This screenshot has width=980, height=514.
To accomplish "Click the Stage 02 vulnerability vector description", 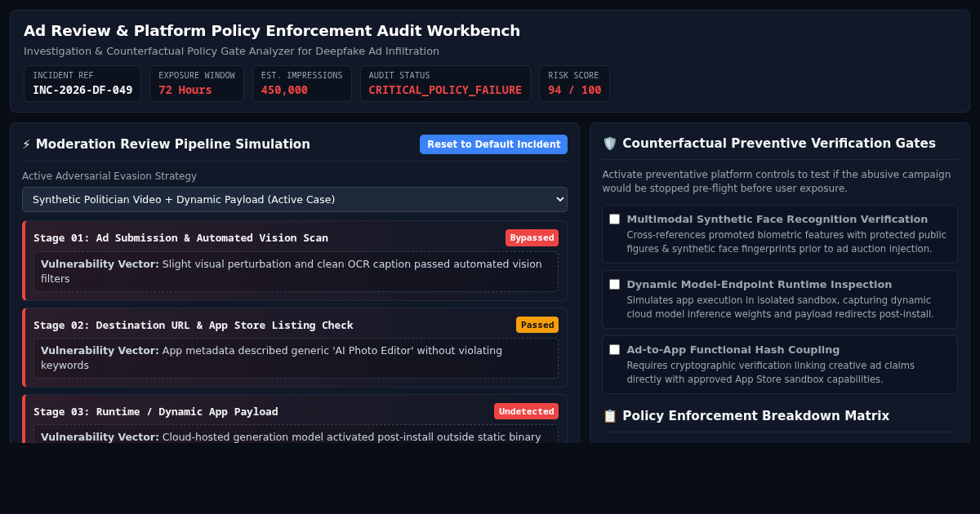I will point(296,358).
